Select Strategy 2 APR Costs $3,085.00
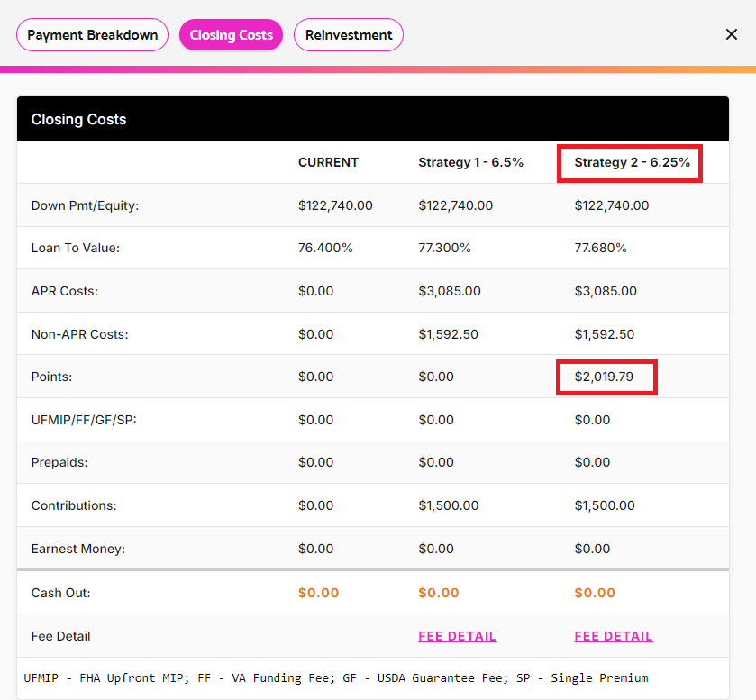This screenshot has width=756, height=700. 606,291
